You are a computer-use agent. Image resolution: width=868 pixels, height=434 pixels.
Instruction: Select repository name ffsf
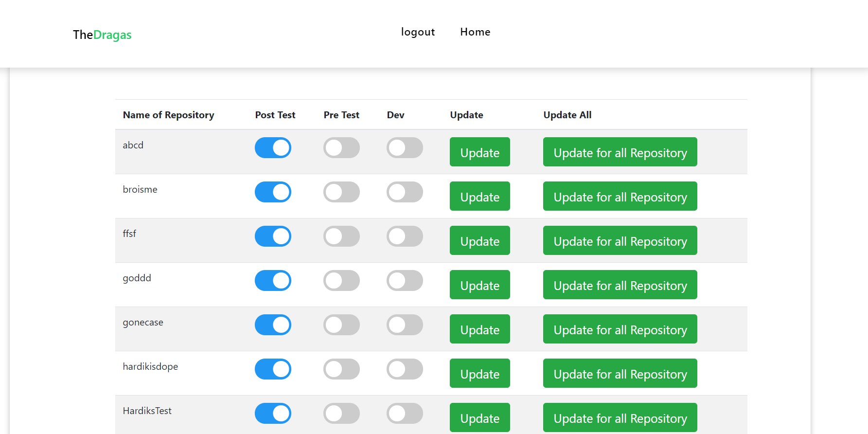point(129,234)
